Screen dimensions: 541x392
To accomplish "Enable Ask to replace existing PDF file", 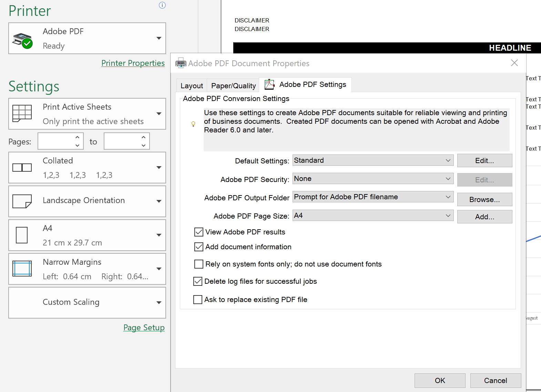I will point(198,300).
